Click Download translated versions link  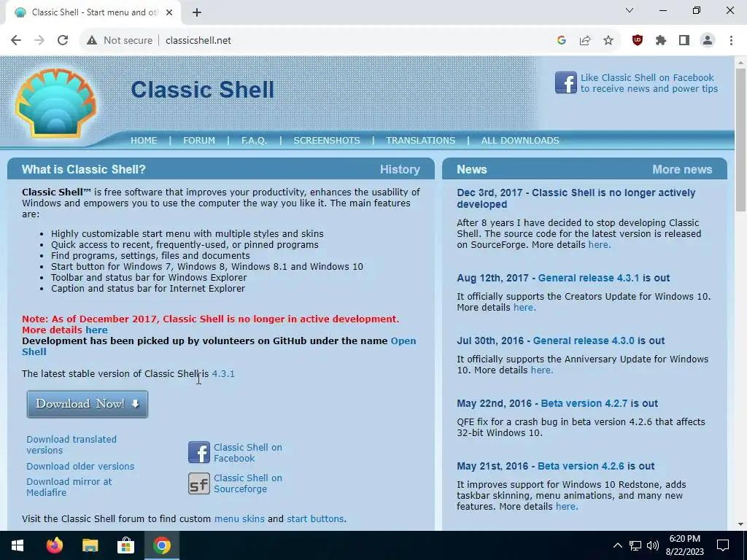click(71, 445)
